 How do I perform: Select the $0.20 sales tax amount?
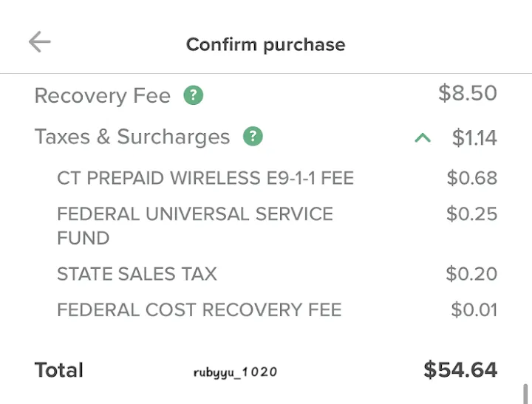[x=471, y=274]
